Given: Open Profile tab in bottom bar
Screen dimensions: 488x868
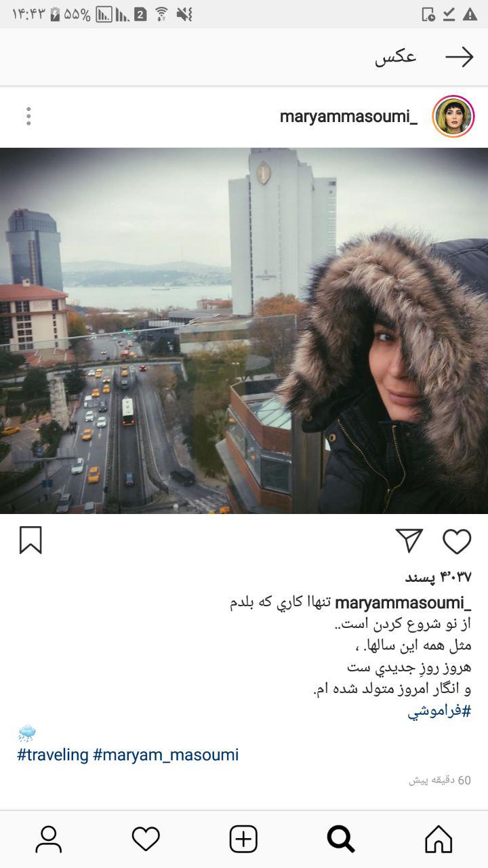Looking at the screenshot, I should (x=48, y=839).
